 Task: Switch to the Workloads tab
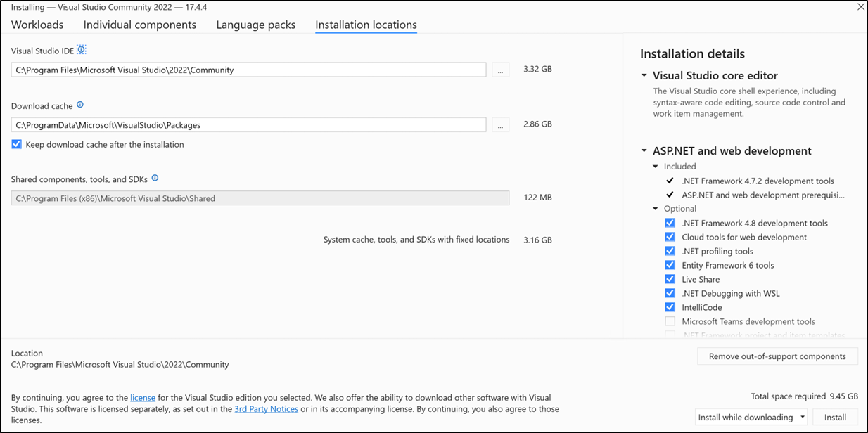pyautogui.click(x=37, y=25)
